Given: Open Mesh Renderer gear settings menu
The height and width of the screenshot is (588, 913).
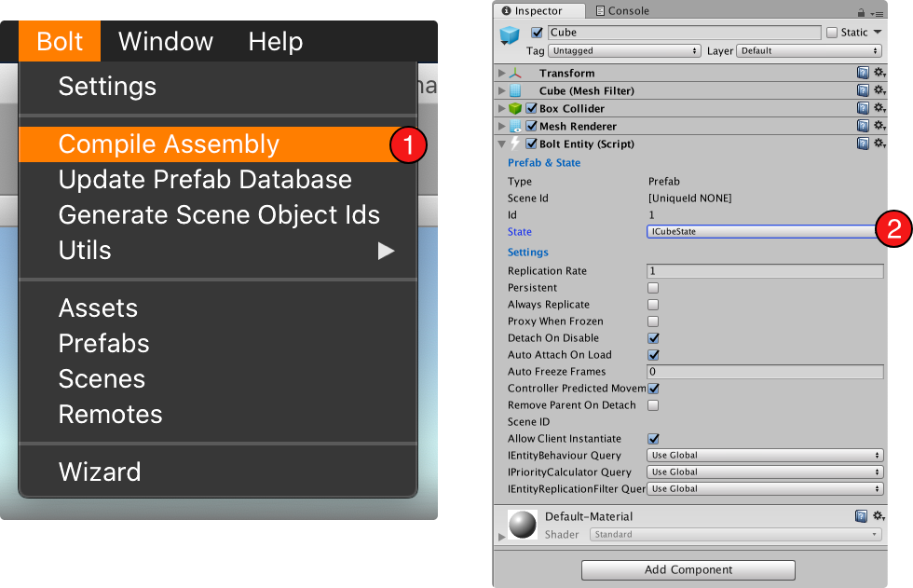Looking at the screenshot, I should click(x=879, y=126).
